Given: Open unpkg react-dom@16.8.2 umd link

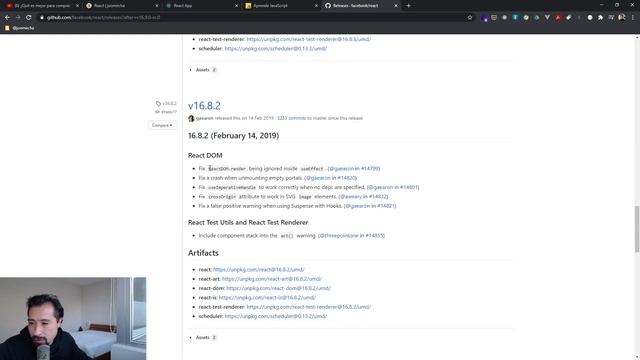Looking at the screenshot, I should (278, 289).
